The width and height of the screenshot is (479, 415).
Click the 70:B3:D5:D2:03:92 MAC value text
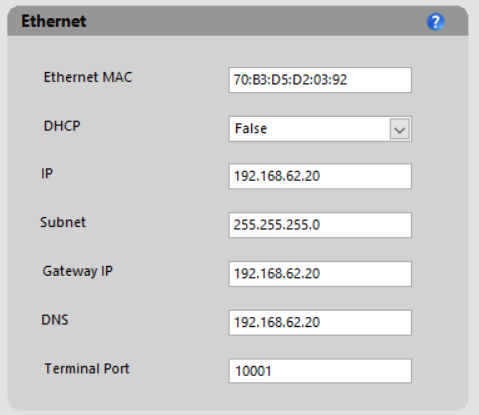click(x=290, y=80)
